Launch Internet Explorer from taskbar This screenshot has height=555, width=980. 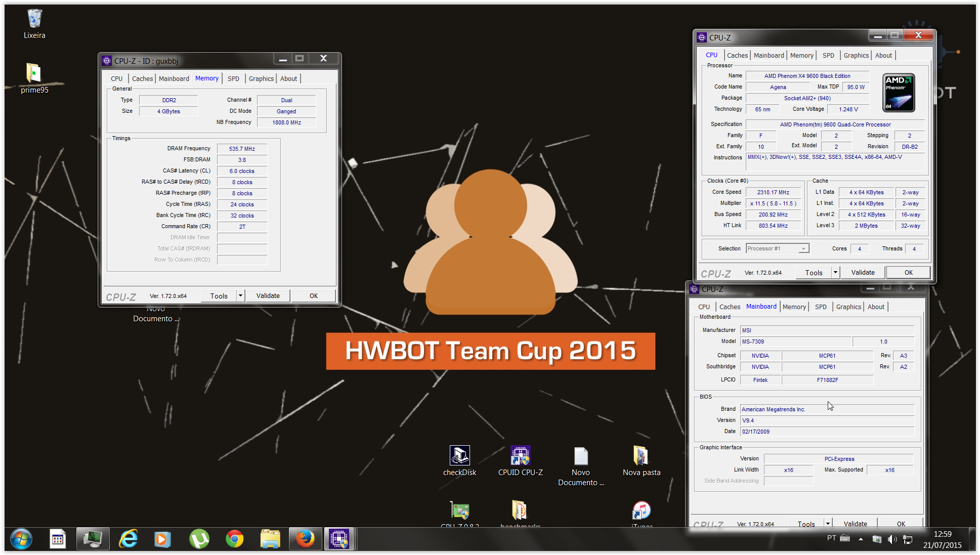click(128, 539)
